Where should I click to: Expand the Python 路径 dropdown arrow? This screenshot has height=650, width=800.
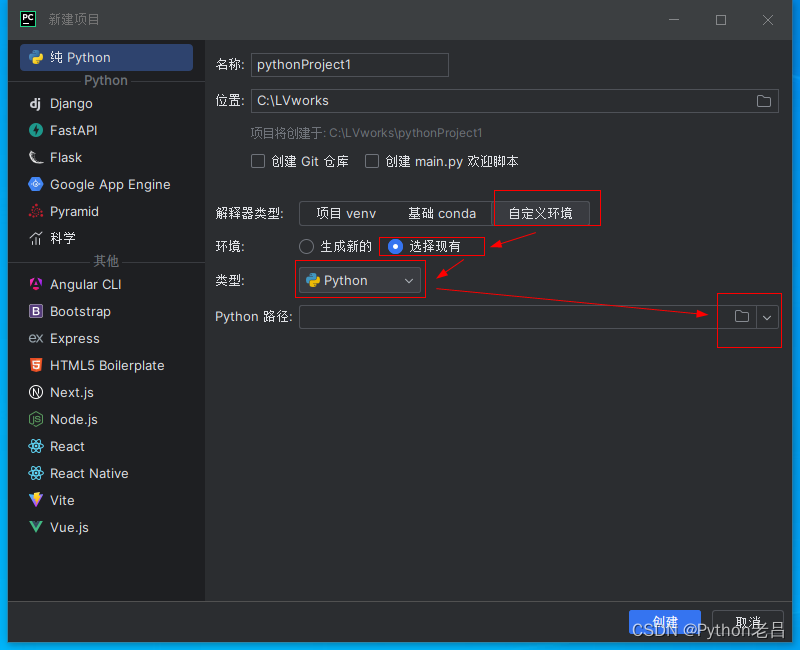(x=767, y=317)
